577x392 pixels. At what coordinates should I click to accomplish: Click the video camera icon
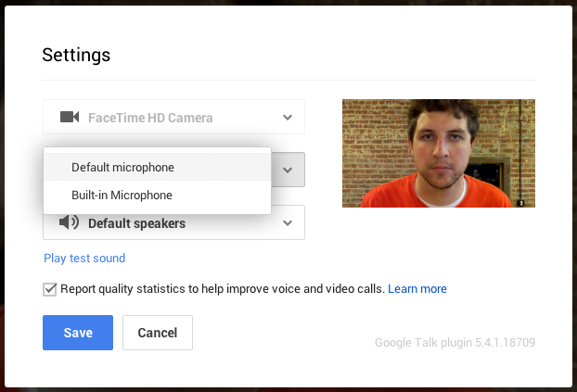[70, 117]
